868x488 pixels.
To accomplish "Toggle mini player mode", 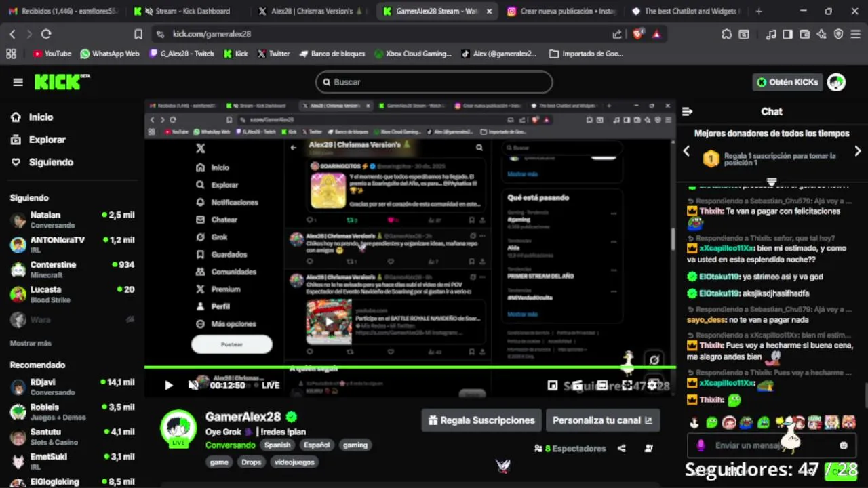I will point(553,385).
